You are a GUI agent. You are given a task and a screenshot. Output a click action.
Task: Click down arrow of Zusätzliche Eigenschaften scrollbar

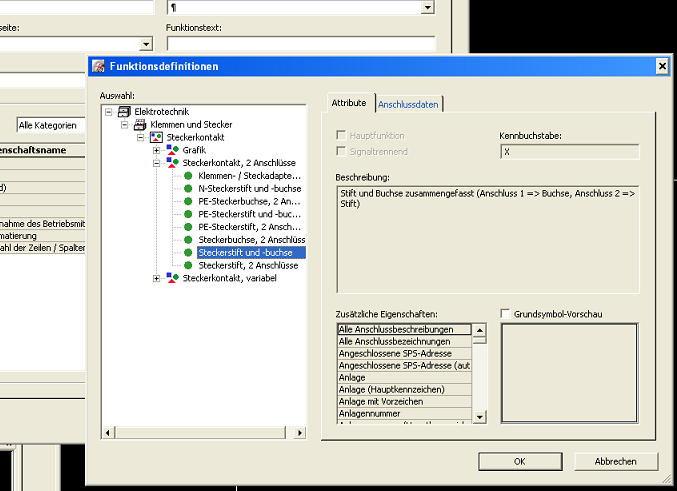point(480,417)
